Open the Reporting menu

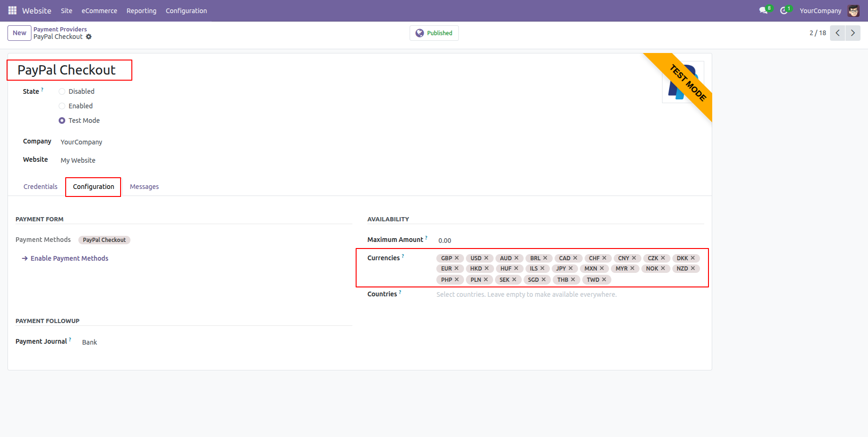click(x=141, y=10)
